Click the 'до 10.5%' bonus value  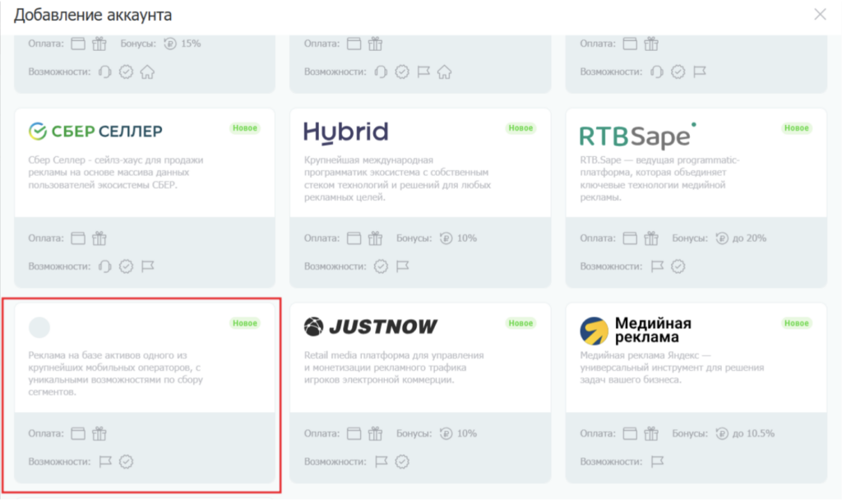coord(754,433)
